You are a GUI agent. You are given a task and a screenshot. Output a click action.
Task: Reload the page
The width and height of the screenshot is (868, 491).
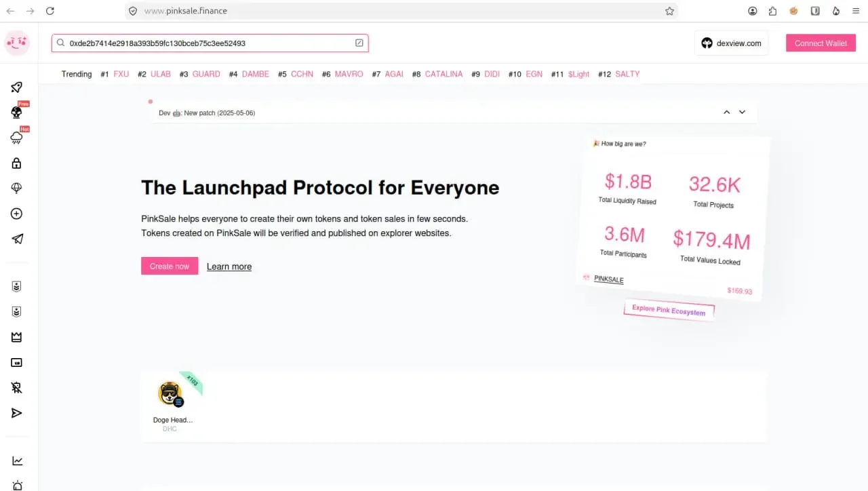point(50,11)
